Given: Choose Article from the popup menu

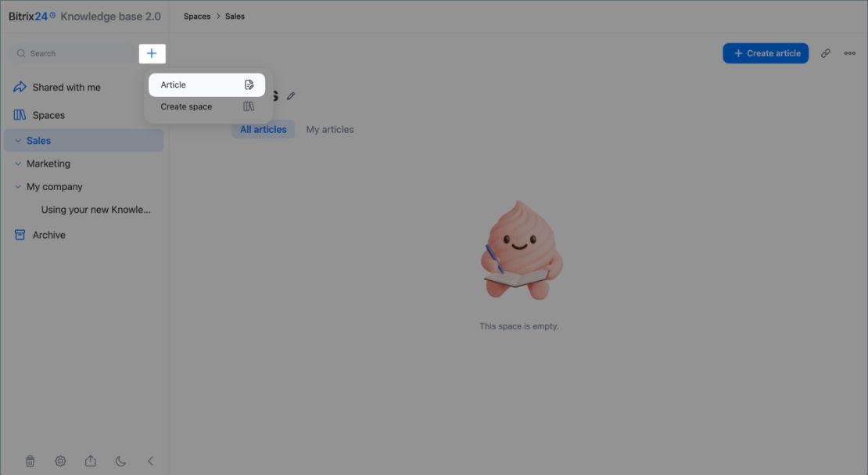Looking at the screenshot, I should (206, 85).
